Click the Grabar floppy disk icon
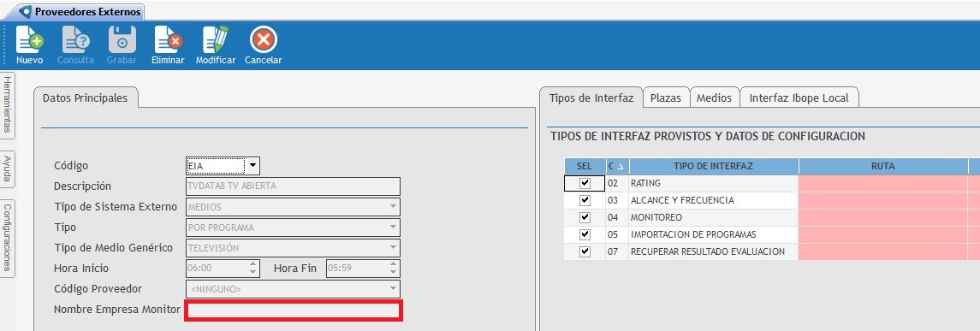 [122, 40]
